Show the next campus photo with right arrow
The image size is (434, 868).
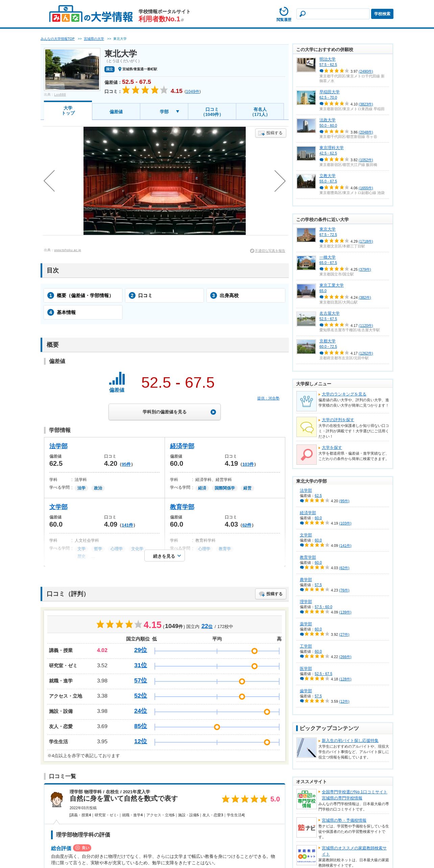280,181
